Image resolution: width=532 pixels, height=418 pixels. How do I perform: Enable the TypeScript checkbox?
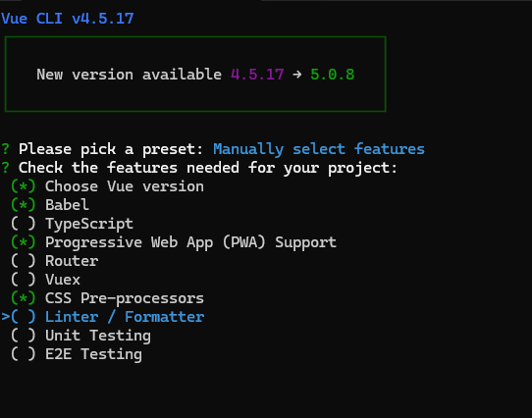[24, 224]
